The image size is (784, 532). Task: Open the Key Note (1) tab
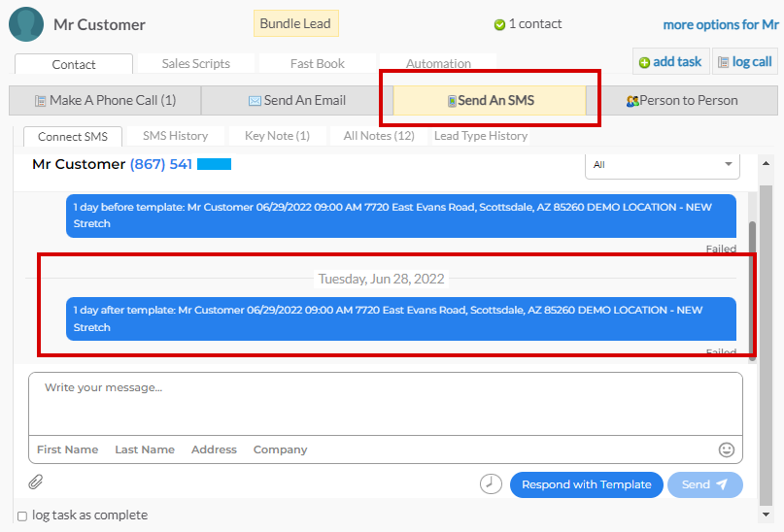(277, 136)
